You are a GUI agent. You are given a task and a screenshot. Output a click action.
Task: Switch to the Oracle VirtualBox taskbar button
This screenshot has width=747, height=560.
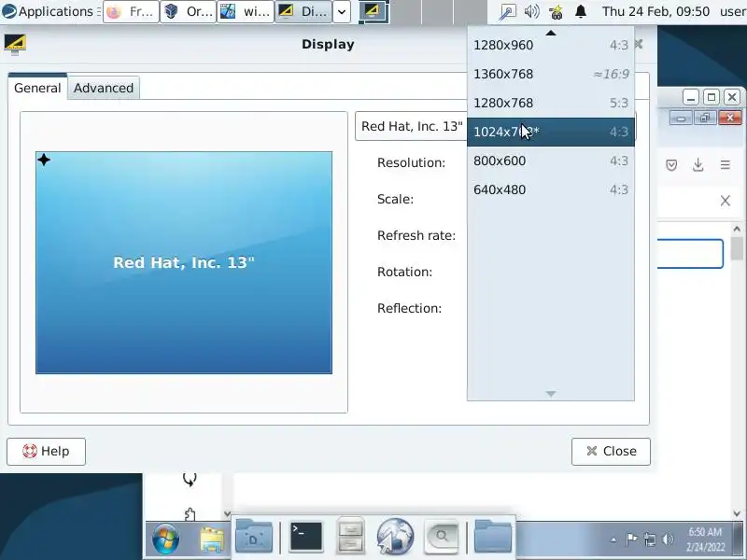[188, 11]
